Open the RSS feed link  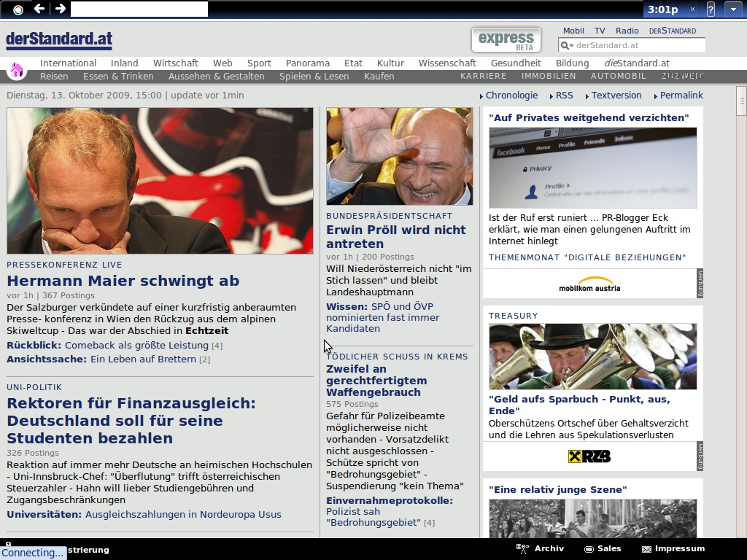click(x=564, y=96)
